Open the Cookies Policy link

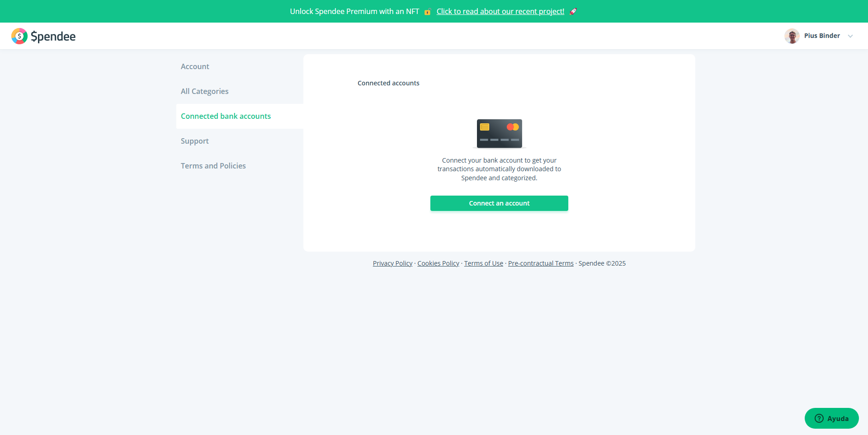tap(438, 263)
